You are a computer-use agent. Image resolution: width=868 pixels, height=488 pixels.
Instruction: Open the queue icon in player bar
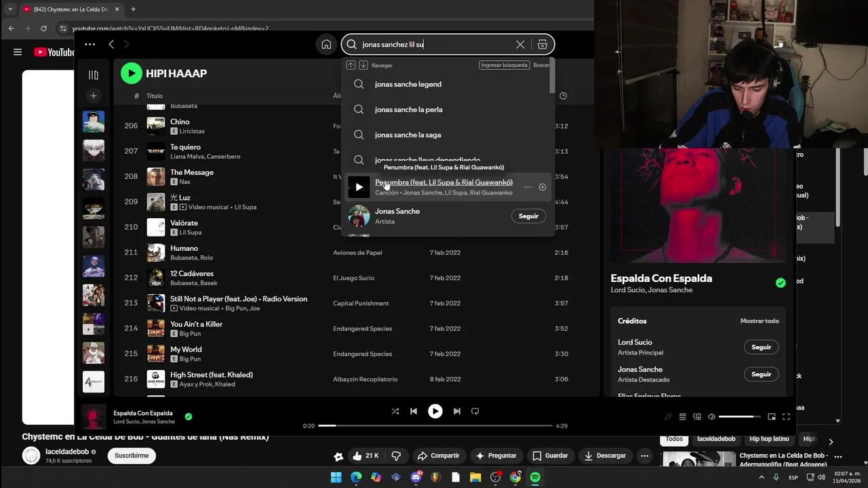(x=683, y=417)
